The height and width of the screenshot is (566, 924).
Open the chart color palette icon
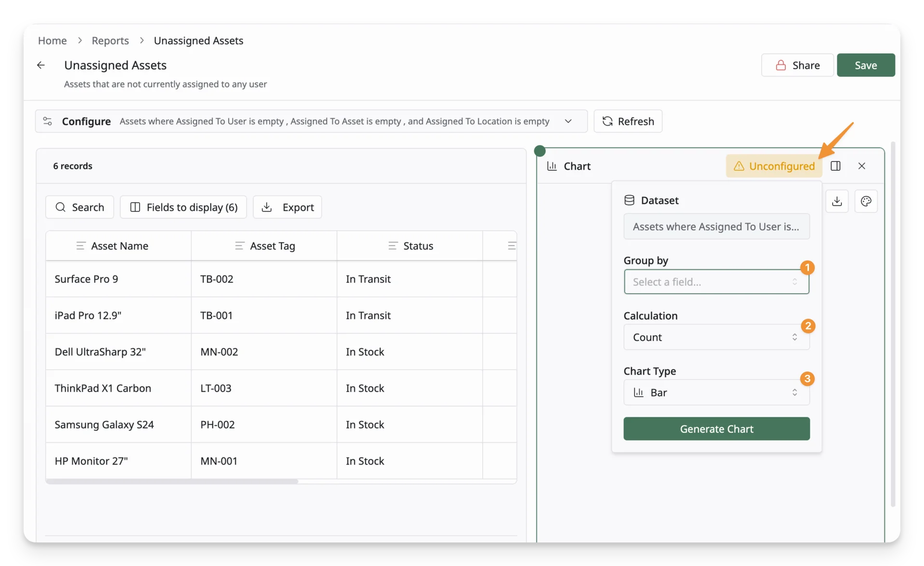pyautogui.click(x=866, y=201)
